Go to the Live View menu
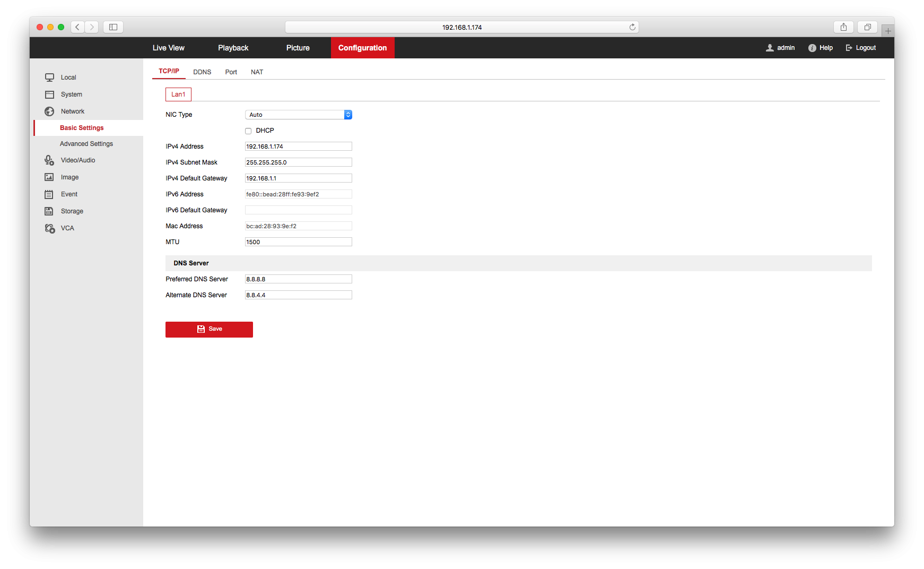Image resolution: width=924 pixels, height=569 pixels. [168, 48]
